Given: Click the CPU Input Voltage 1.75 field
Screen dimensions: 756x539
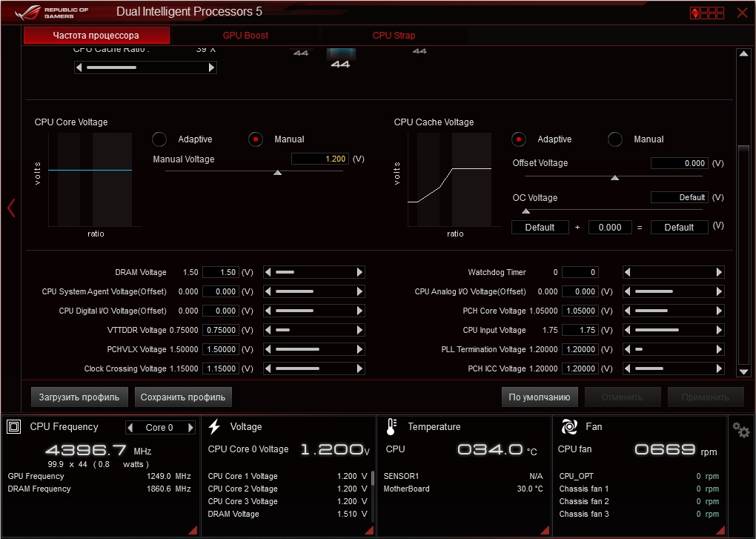Looking at the screenshot, I should coord(580,330).
